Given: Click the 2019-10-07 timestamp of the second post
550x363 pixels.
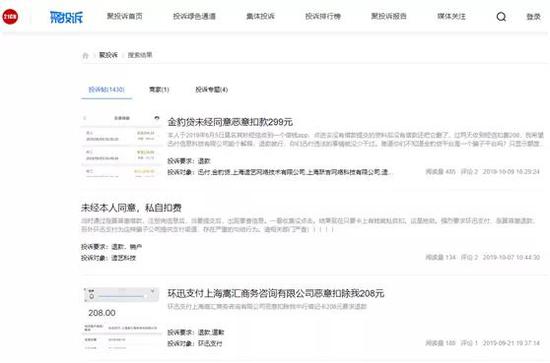Looking at the screenshot, I should pos(511,257).
